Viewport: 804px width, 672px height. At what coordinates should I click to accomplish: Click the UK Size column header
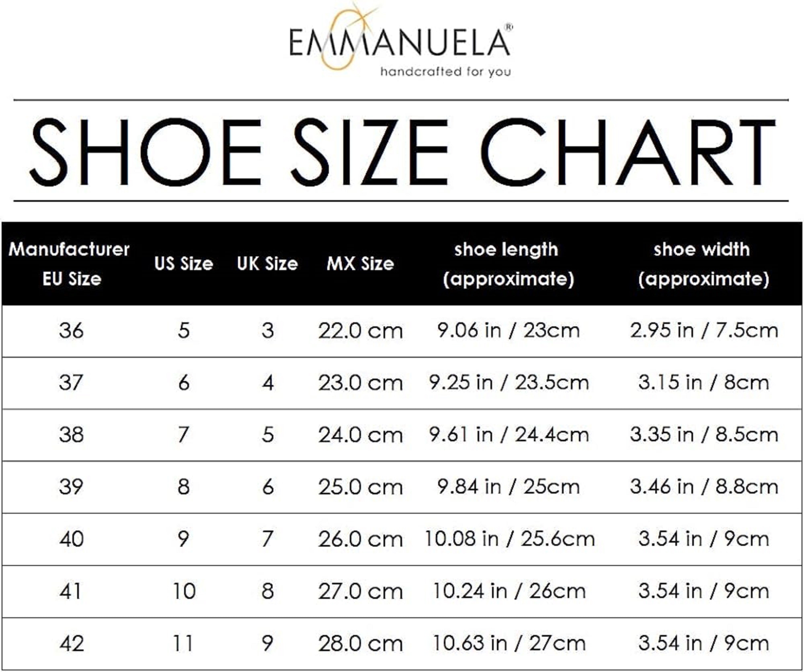(x=267, y=264)
